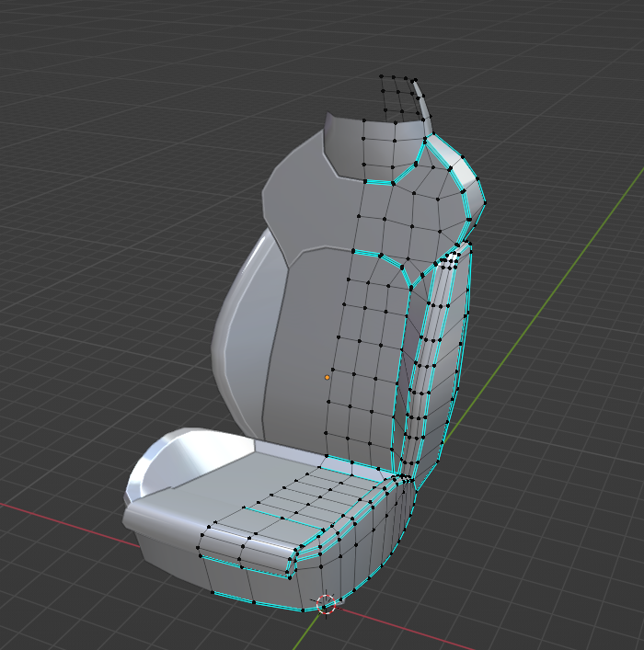Click the red-white 3D cursor
The image size is (644, 650).
click(326, 604)
